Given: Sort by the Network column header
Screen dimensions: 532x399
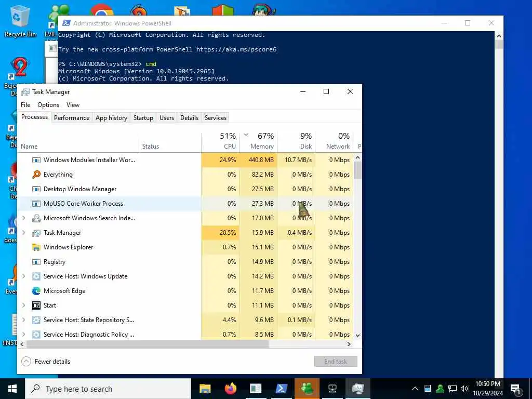Looking at the screenshot, I should point(335,142).
